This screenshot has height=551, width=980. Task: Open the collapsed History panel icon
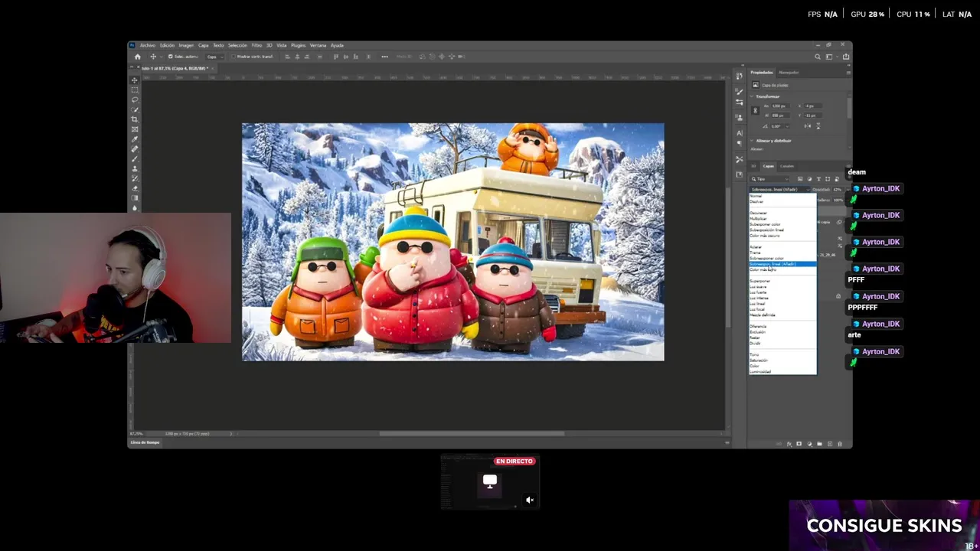pyautogui.click(x=739, y=76)
